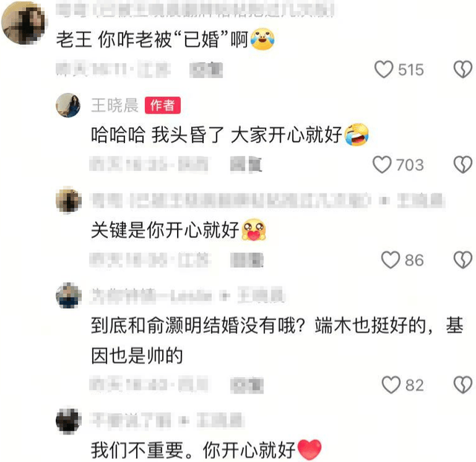
Task: Tap the reply button under 515-like comment
Action: pos(206,69)
